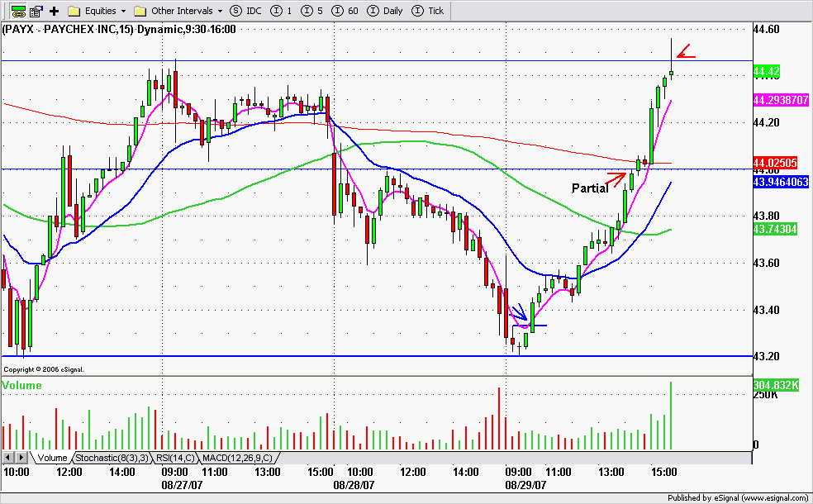Click the magenta 44.2938707 average value
Screen dimensions: 813x504
tap(780, 100)
